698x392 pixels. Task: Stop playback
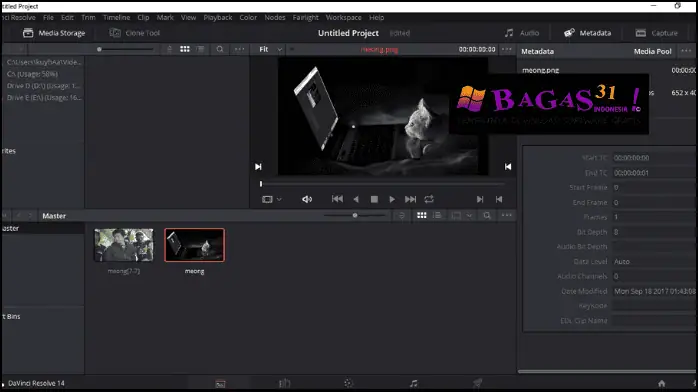click(x=374, y=199)
